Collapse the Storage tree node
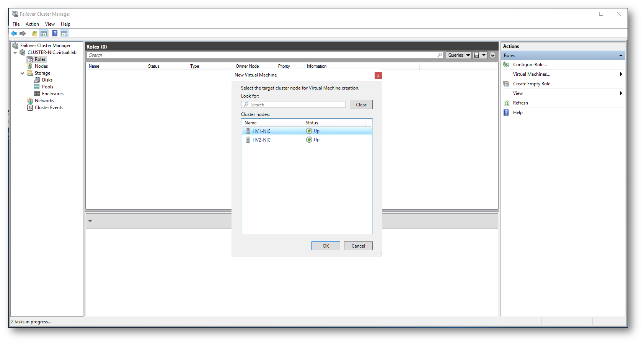Viewport: 644px width, 344px height. pyautogui.click(x=23, y=73)
